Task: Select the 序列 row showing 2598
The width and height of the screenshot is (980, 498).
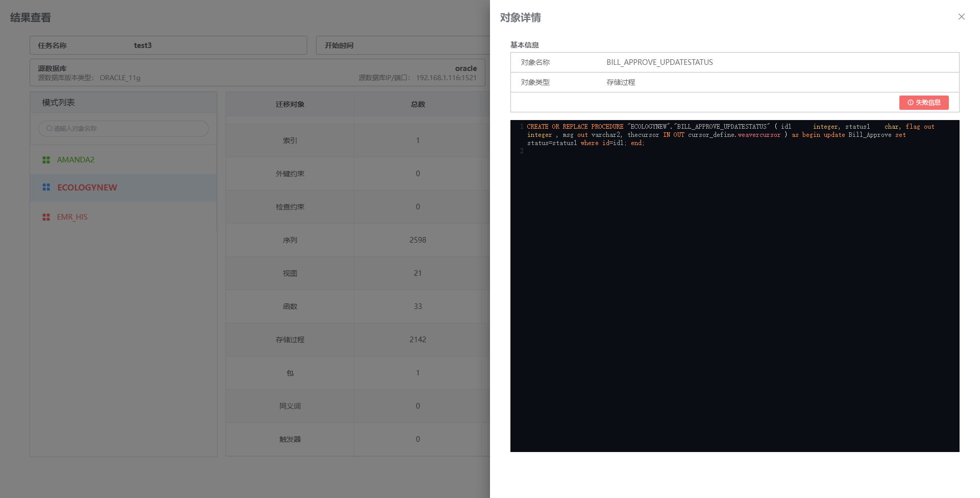Action: (290, 240)
